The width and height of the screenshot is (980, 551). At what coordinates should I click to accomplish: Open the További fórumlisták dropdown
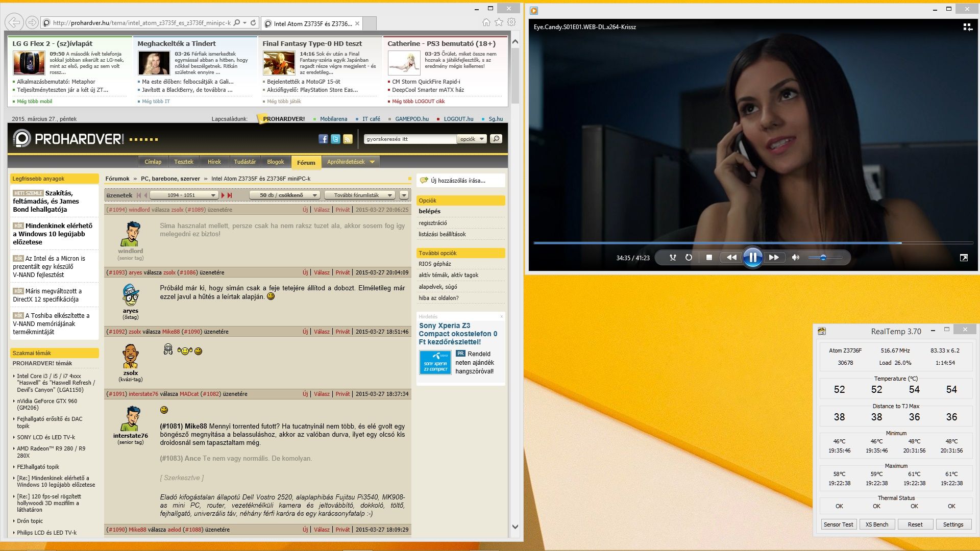(360, 195)
